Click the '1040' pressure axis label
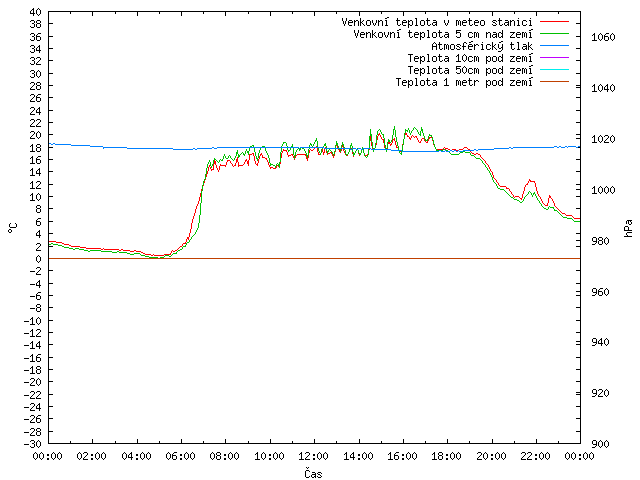Image resolution: width=640 pixels, height=480 pixels. pos(603,88)
